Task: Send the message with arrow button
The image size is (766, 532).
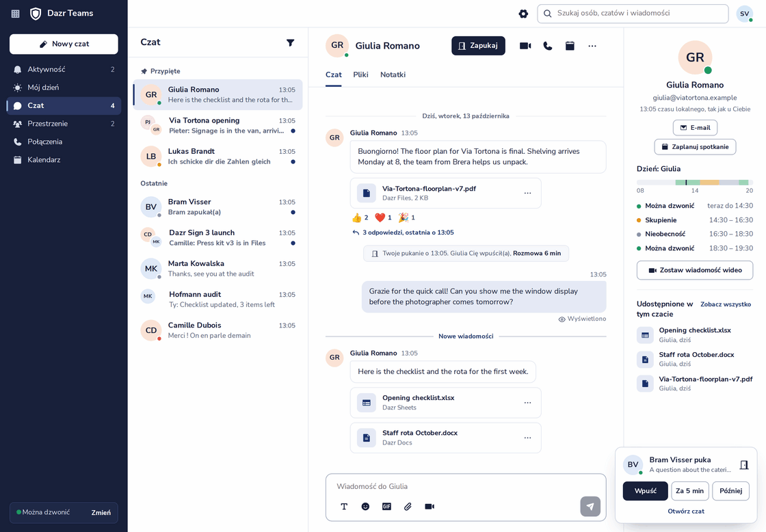Action: (x=590, y=507)
